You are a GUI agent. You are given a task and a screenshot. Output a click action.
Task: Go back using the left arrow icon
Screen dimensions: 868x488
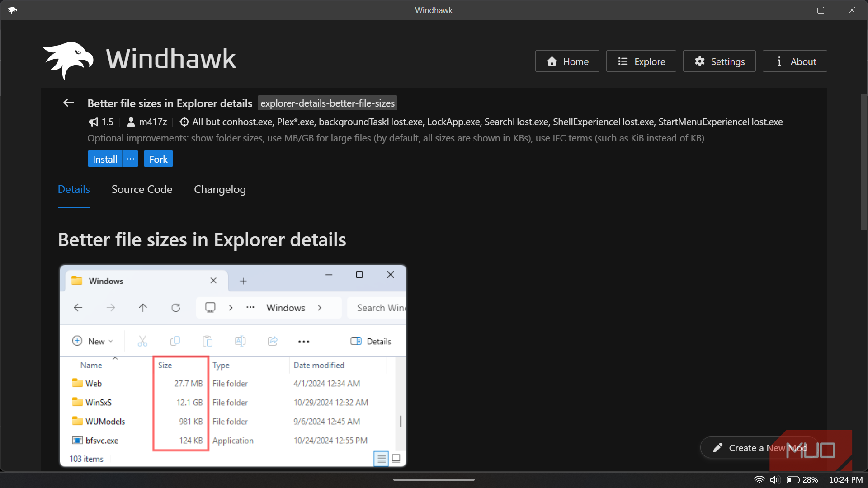pos(69,103)
